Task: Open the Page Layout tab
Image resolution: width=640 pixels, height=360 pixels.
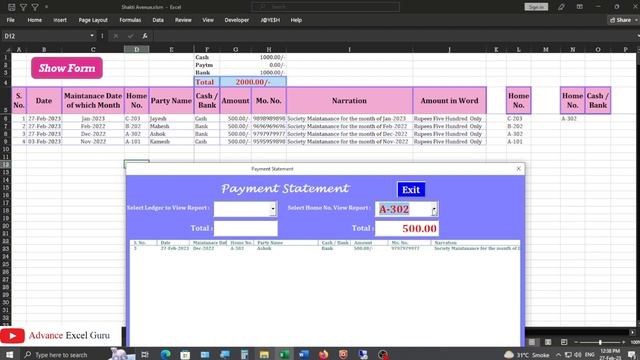Action: coord(93,20)
